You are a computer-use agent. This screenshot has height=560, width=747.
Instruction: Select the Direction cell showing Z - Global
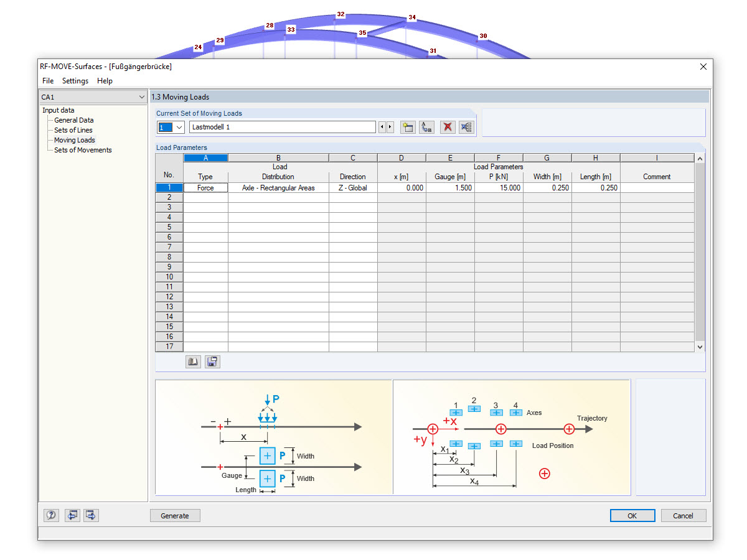pyautogui.click(x=353, y=187)
